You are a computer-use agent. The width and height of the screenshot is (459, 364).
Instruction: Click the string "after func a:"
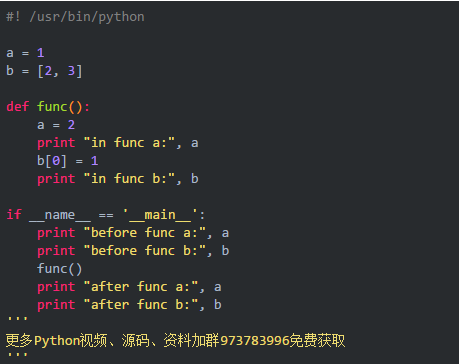click(141, 287)
